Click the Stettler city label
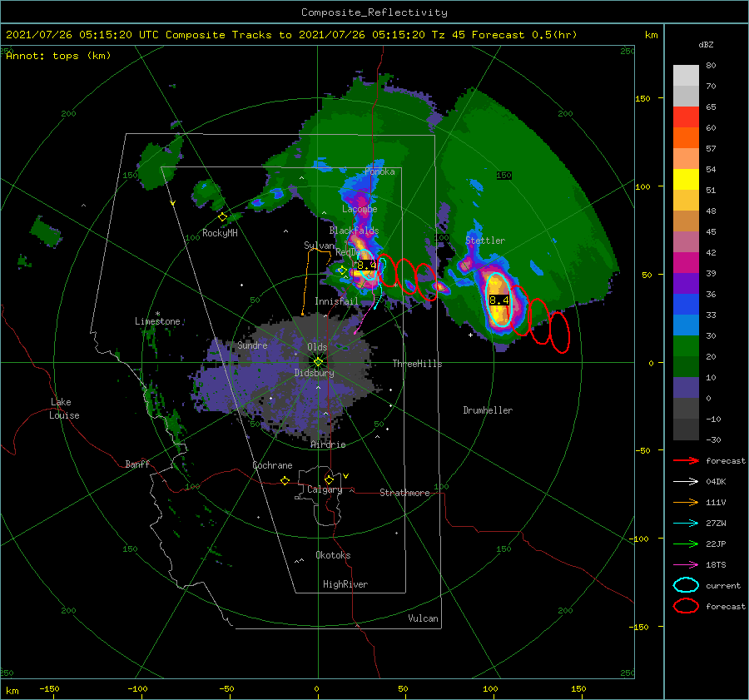This screenshot has height=700, width=749. [485, 241]
